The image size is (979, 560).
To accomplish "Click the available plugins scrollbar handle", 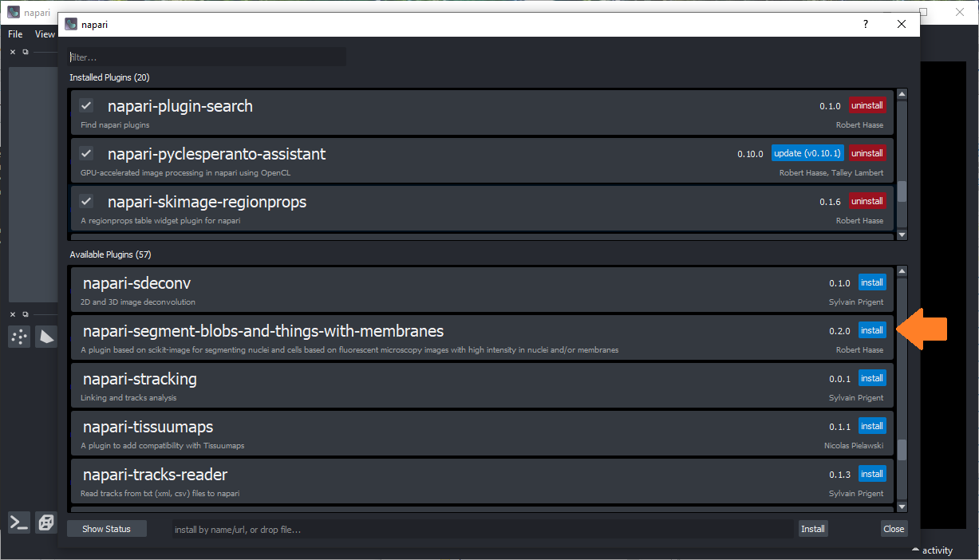I will pyautogui.click(x=902, y=450).
